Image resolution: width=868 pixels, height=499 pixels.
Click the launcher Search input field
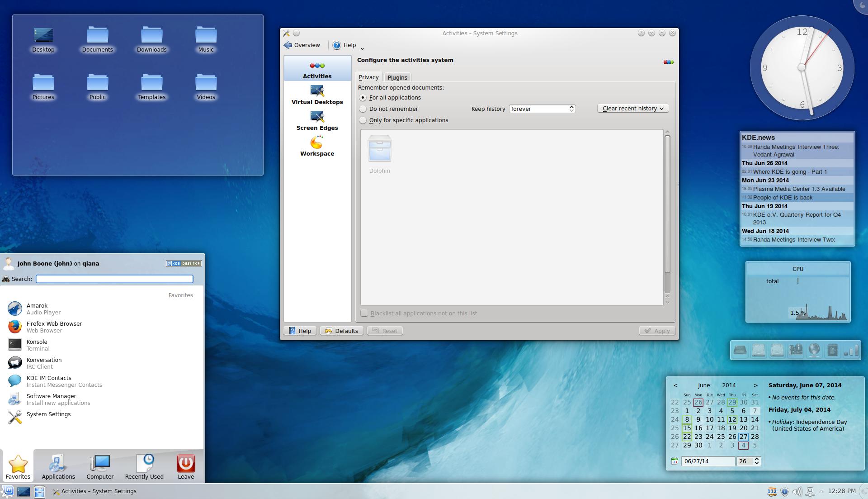tap(114, 279)
